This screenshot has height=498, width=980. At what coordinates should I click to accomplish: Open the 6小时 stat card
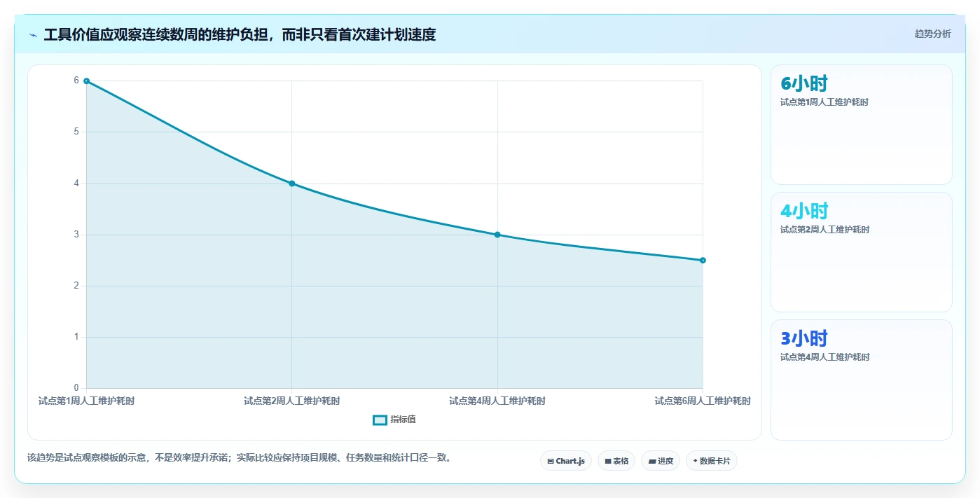862,125
